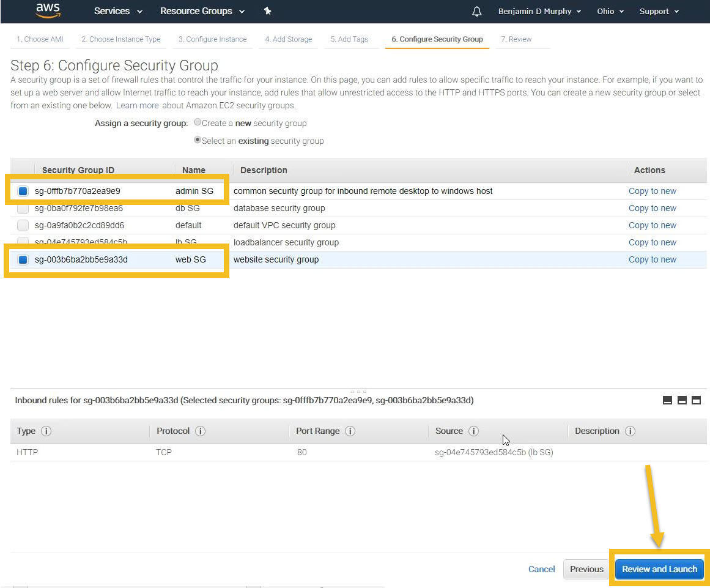Select row sg-0ba0f792fe7b98ea6

coord(358,209)
